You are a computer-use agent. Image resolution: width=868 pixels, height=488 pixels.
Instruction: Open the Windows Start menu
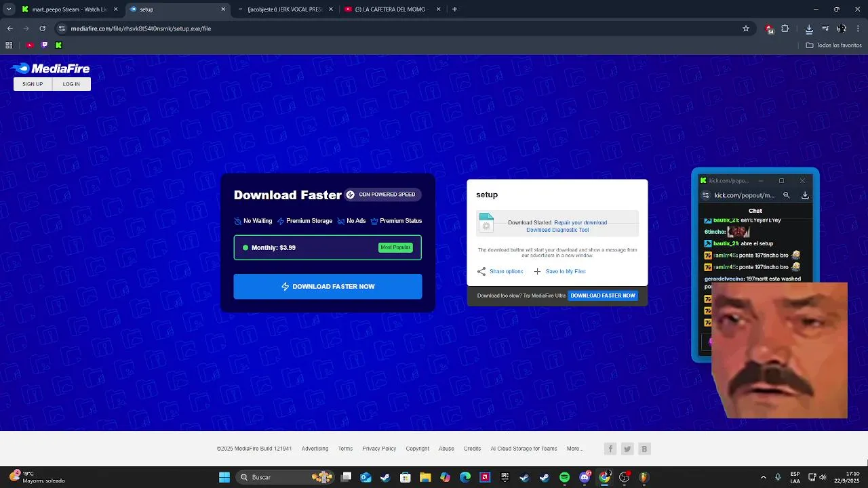click(x=224, y=477)
